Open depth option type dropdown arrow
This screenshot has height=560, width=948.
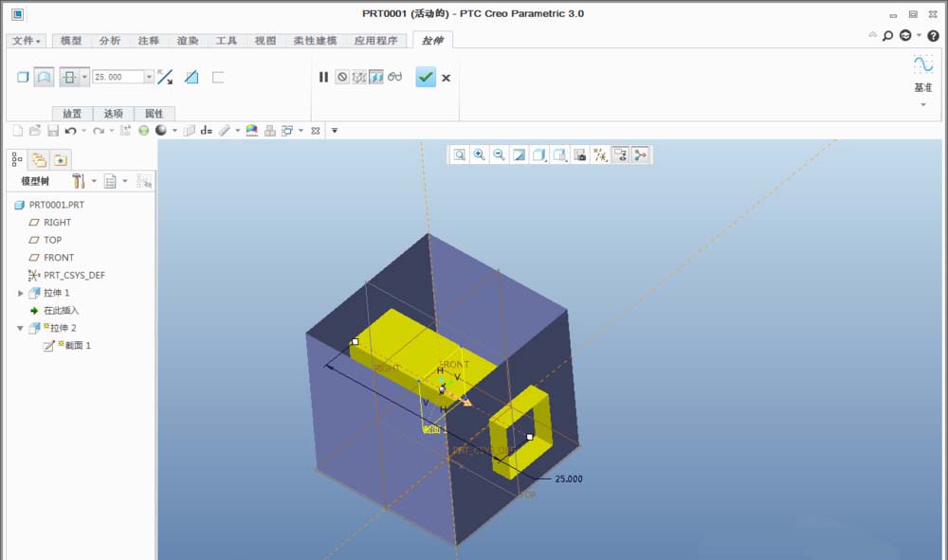tap(84, 78)
